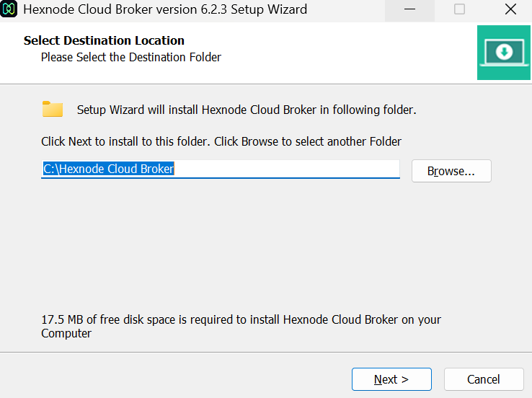Click the green laptop download icon

pyautogui.click(x=504, y=53)
